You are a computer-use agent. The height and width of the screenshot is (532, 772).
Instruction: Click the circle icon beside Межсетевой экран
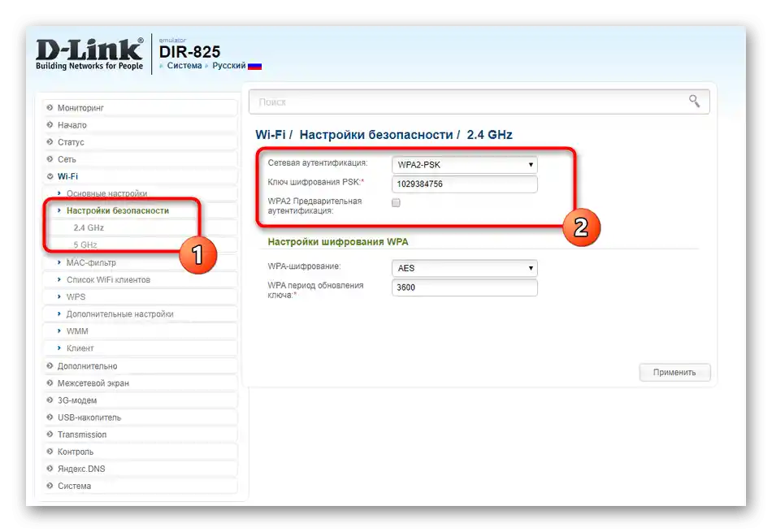[x=50, y=383]
